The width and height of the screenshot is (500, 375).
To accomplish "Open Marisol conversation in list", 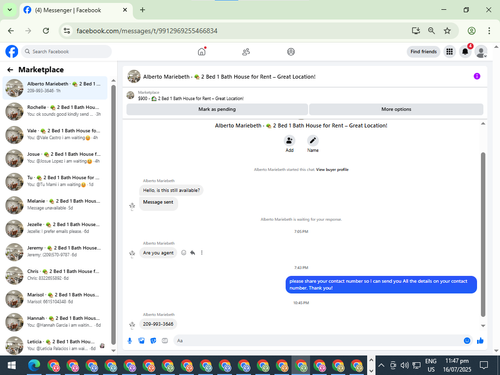I will 55,299.
